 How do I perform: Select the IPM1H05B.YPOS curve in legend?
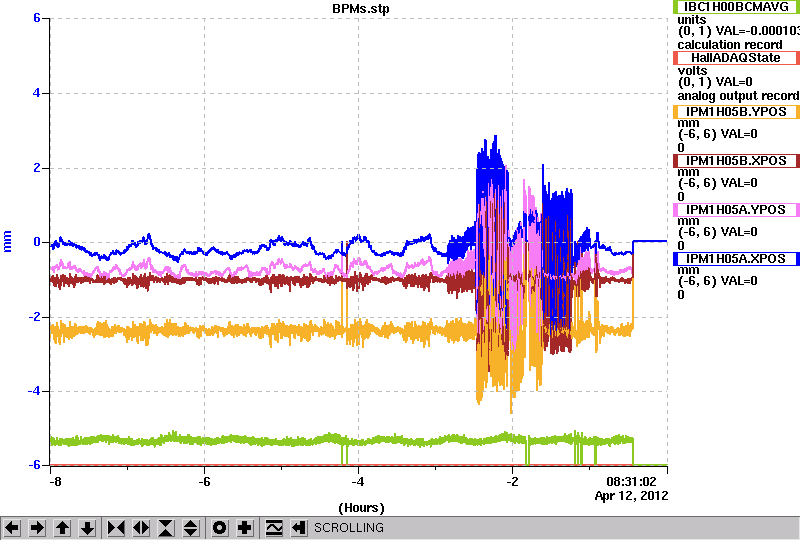pyautogui.click(x=736, y=112)
